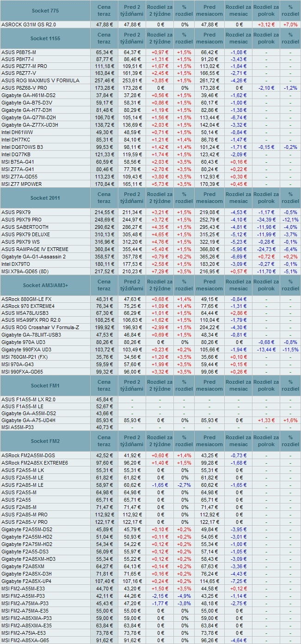Click the 360,84 € current price cell

(x=104, y=249)
